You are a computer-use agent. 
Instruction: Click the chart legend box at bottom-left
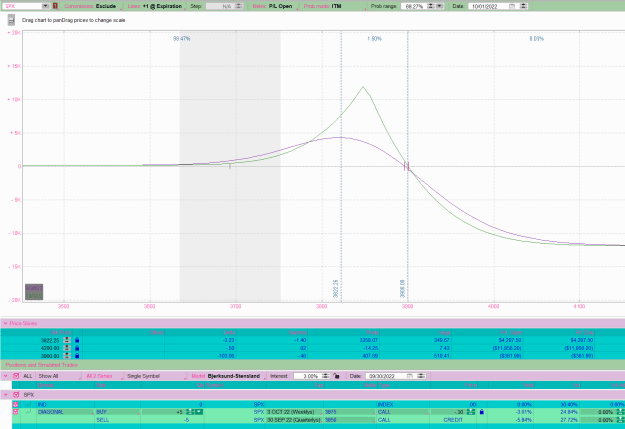[34, 292]
